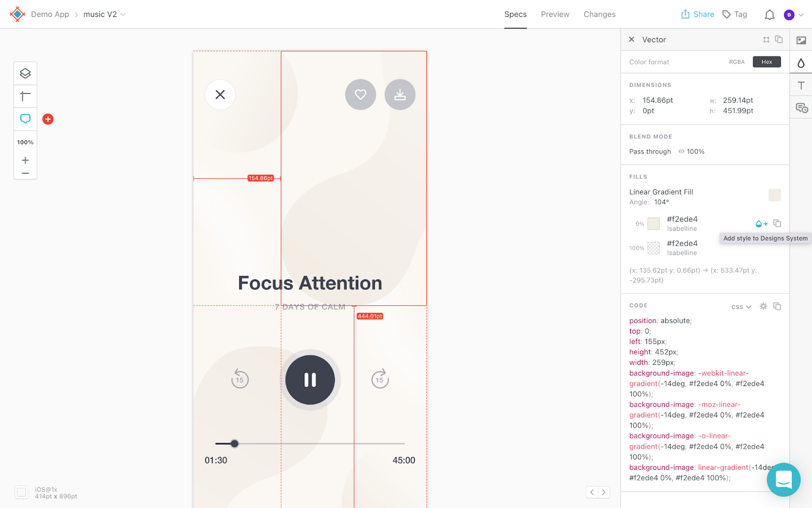Screen dimensions: 812x508
Task: Click the 451.99pt height value
Action: pos(738,111)
